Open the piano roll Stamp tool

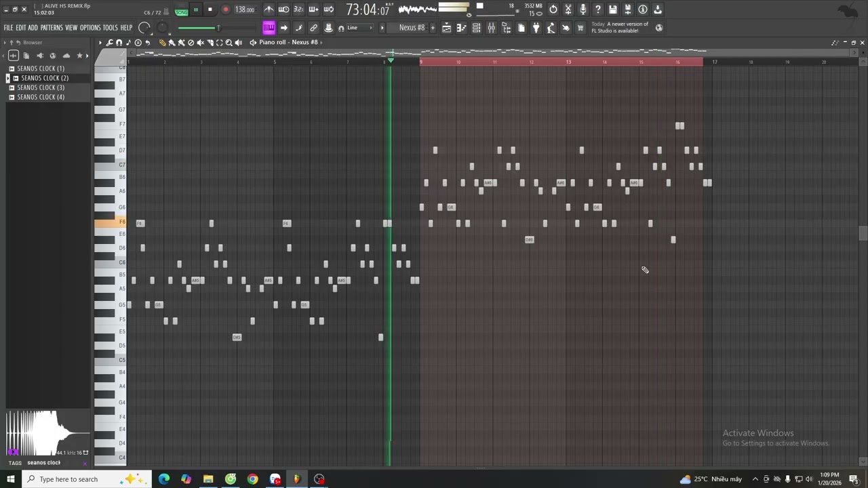tap(138, 42)
